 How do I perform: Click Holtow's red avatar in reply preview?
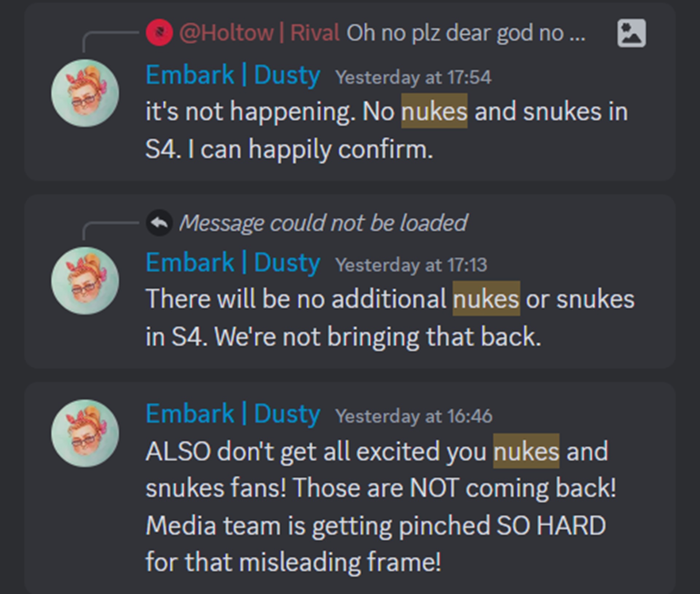click(159, 33)
